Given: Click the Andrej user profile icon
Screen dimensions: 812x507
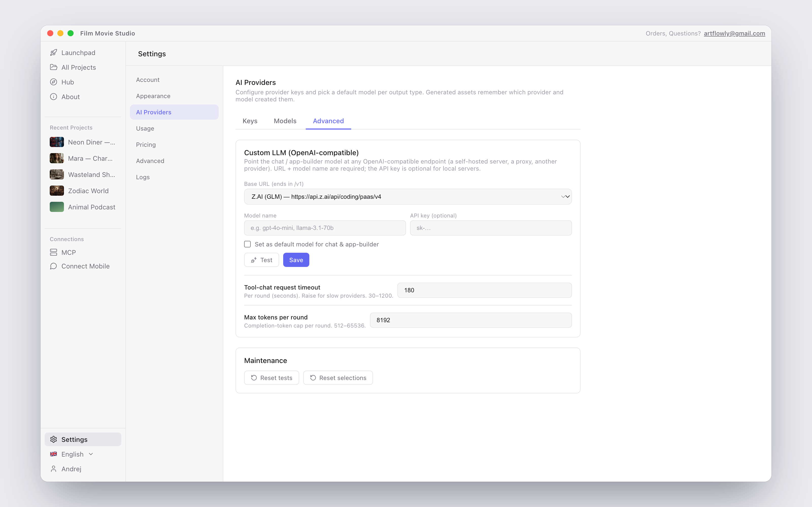Looking at the screenshot, I should [53, 469].
